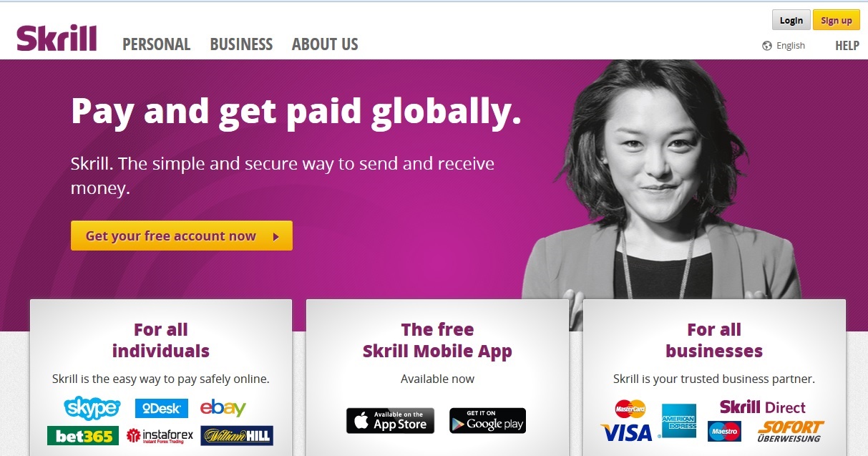The height and width of the screenshot is (456, 868).
Task: Click the William Hill logo
Action: coord(237,436)
